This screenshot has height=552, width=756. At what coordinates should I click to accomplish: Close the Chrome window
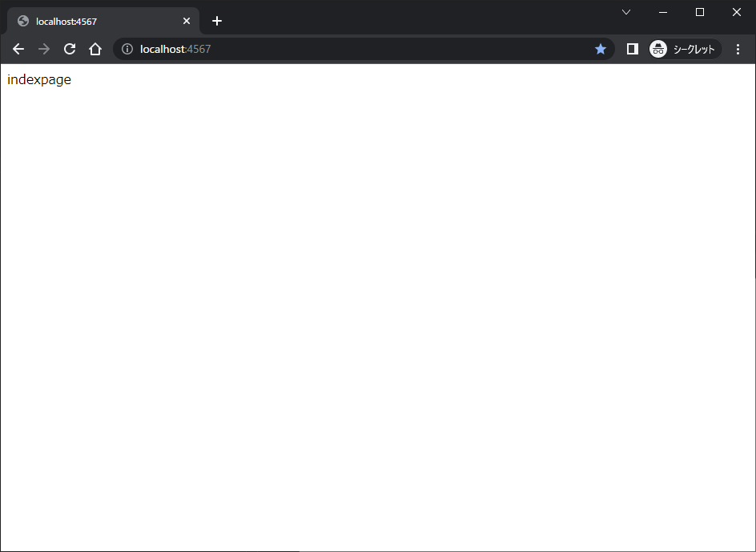pos(737,12)
